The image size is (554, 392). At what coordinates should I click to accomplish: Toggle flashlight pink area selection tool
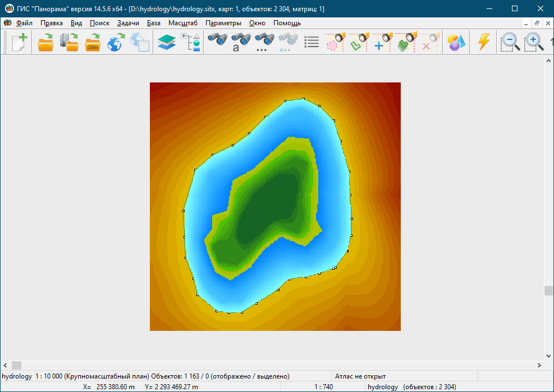point(336,43)
